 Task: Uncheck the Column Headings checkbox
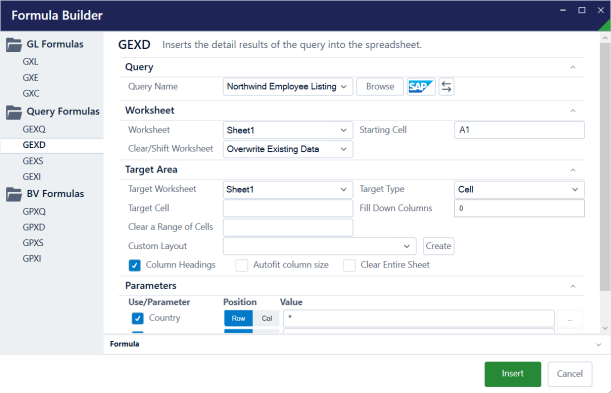click(134, 265)
